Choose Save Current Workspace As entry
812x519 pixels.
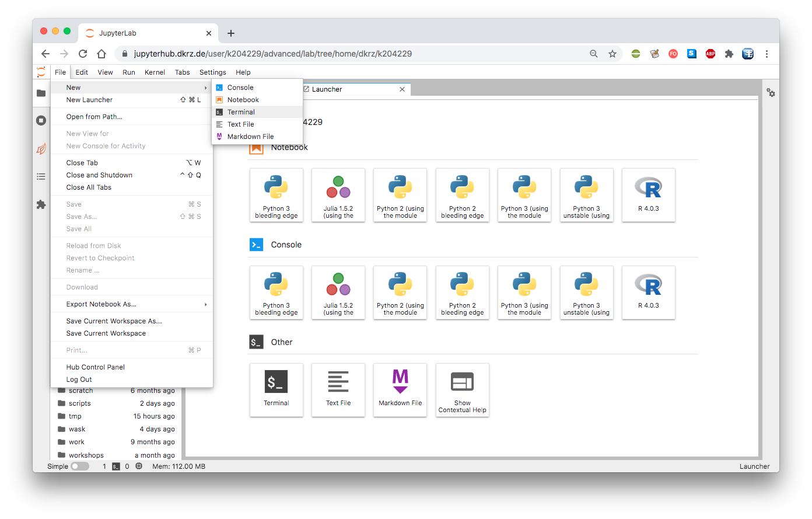pos(132,321)
